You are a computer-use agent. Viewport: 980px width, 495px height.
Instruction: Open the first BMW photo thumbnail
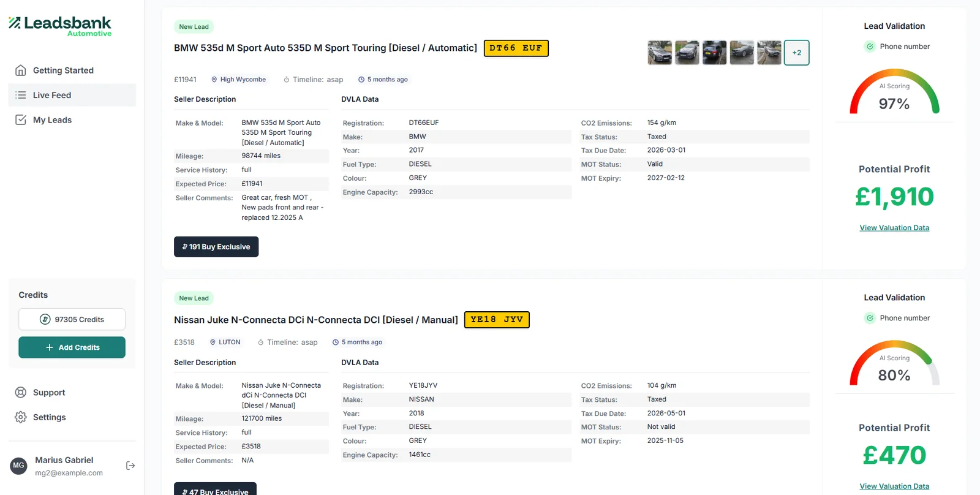[x=660, y=53]
